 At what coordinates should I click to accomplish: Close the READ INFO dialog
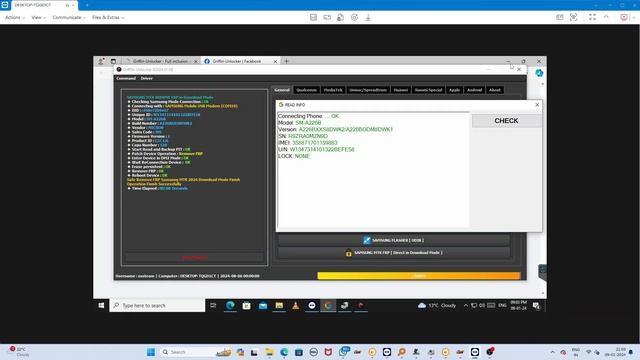pos(537,105)
